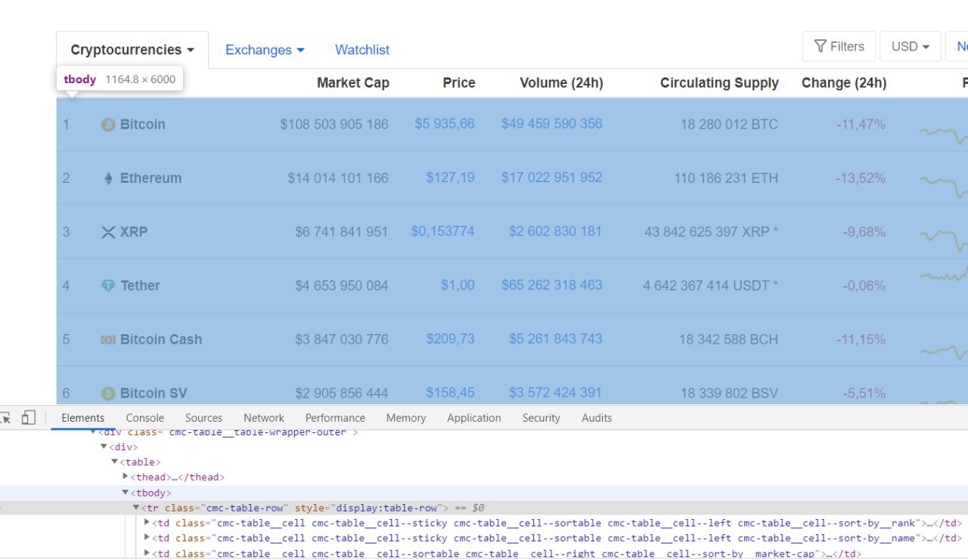Switch to the Sources DevTools tab
968x560 pixels.
204,418
